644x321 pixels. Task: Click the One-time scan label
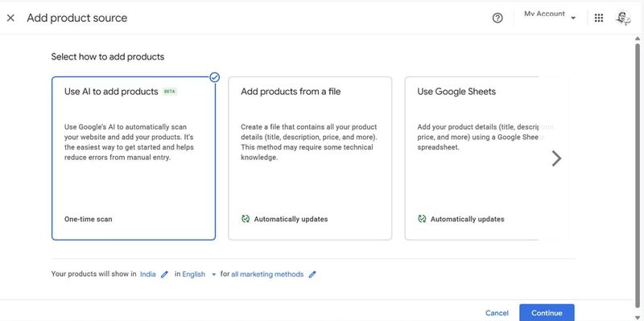[x=89, y=219]
